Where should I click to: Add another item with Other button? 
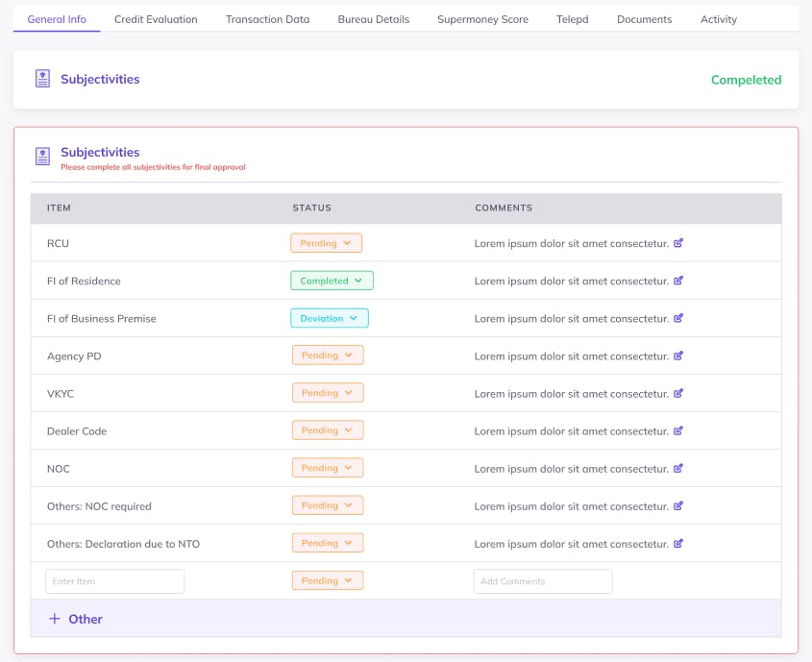76,619
